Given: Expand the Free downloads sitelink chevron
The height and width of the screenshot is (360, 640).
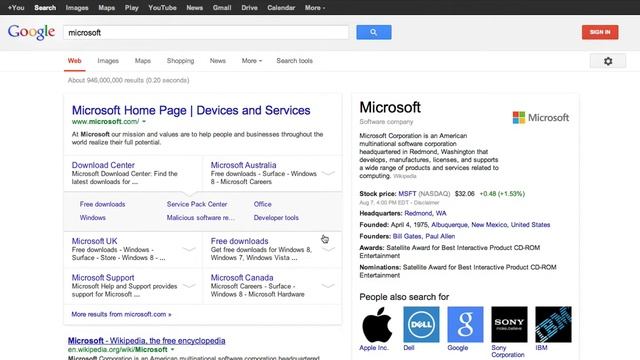Looking at the screenshot, I should pyautogui.click(x=328, y=249).
